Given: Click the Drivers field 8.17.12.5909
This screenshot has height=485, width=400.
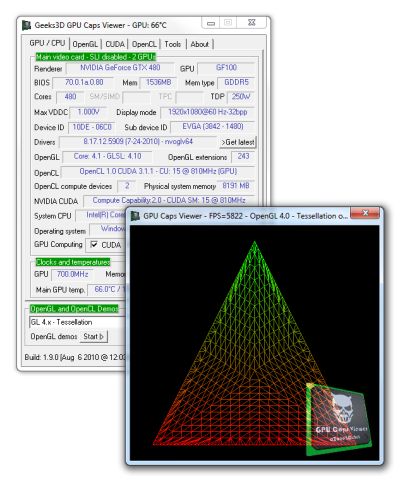Looking at the screenshot, I should tap(138, 142).
